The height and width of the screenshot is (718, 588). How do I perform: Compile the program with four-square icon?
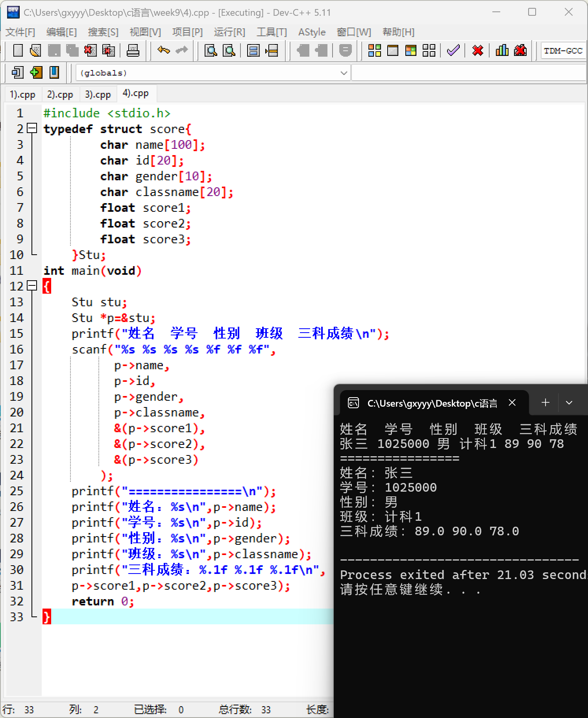[x=374, y=50]
